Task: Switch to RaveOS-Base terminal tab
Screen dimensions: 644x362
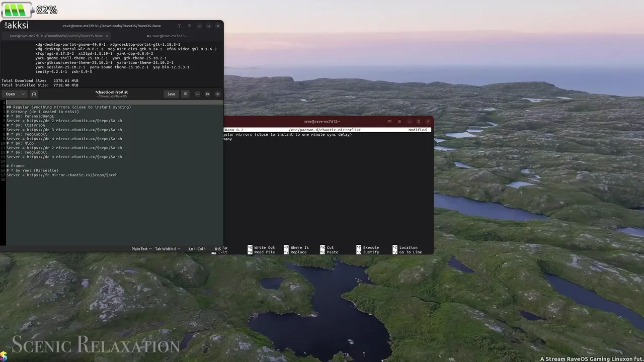Action: [x=56, y=36]
